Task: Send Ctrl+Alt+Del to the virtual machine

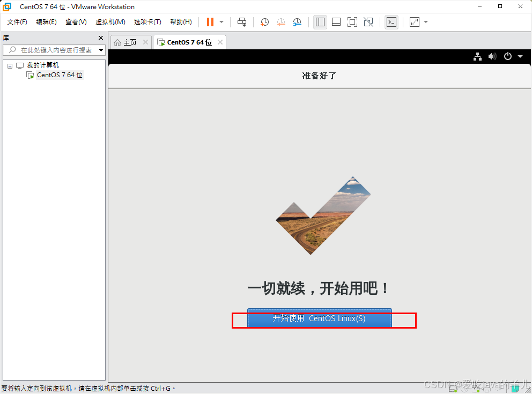Action: click(x=242, y=22)
